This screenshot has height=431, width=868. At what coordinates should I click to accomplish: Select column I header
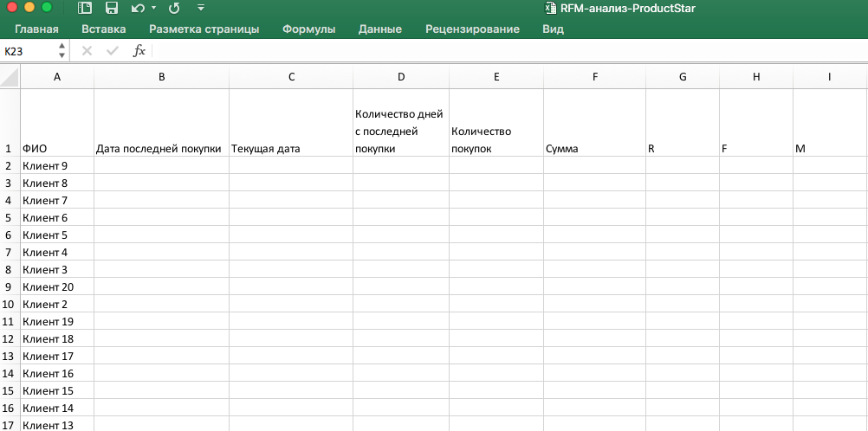(830, 77)
